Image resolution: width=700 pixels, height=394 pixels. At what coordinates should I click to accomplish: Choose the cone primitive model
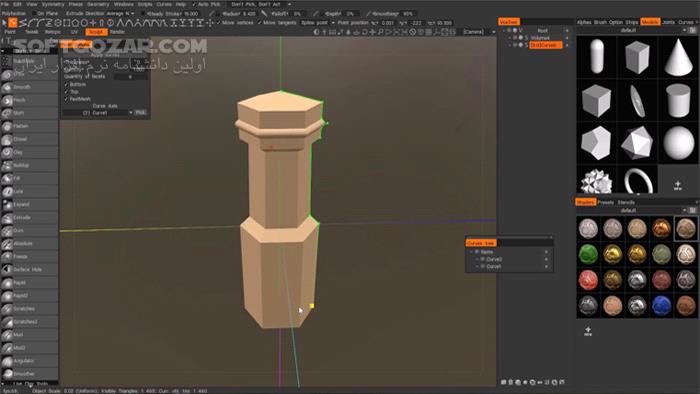point(679,57)
